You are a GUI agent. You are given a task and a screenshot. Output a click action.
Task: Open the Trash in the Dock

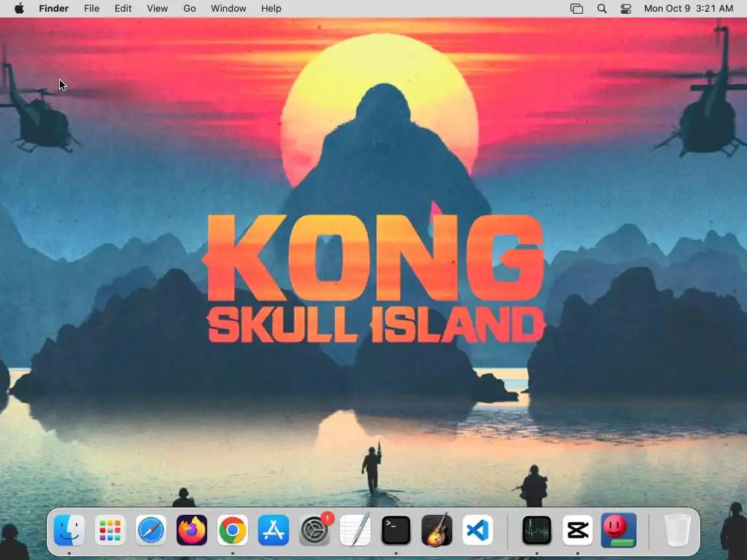pyautogui.click(x=677, y=530)
